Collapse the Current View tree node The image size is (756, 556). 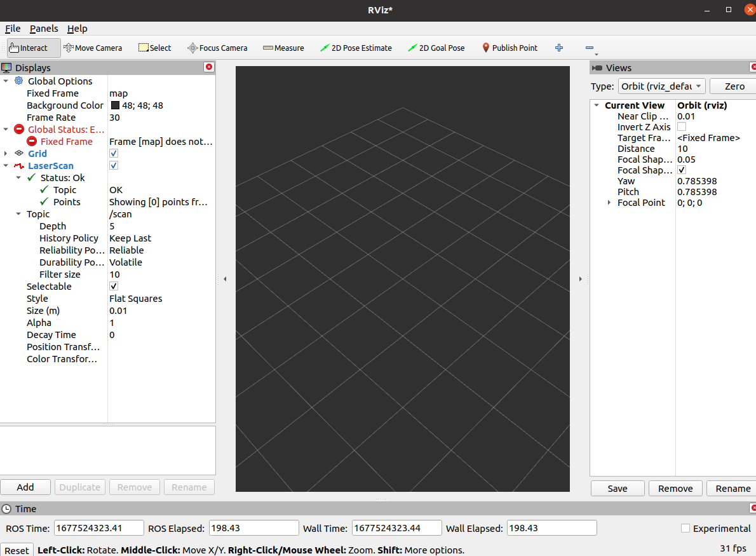[597, 105]
